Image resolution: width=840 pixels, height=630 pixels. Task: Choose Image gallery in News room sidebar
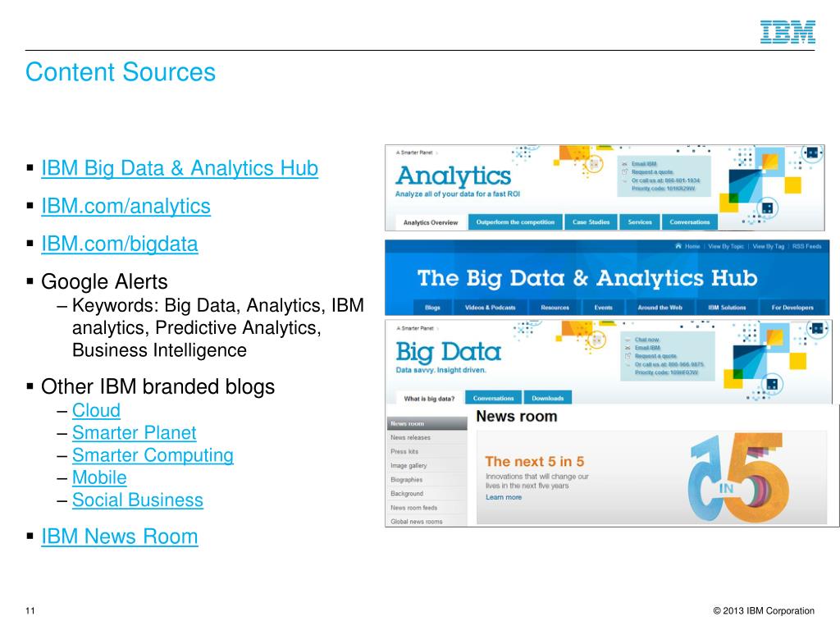[409, 466]
